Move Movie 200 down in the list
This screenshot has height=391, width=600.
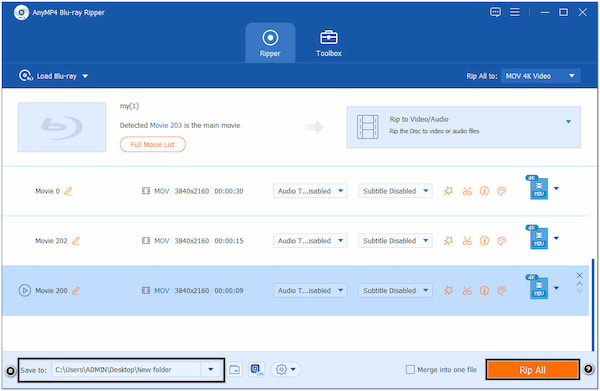coord(579,291)
